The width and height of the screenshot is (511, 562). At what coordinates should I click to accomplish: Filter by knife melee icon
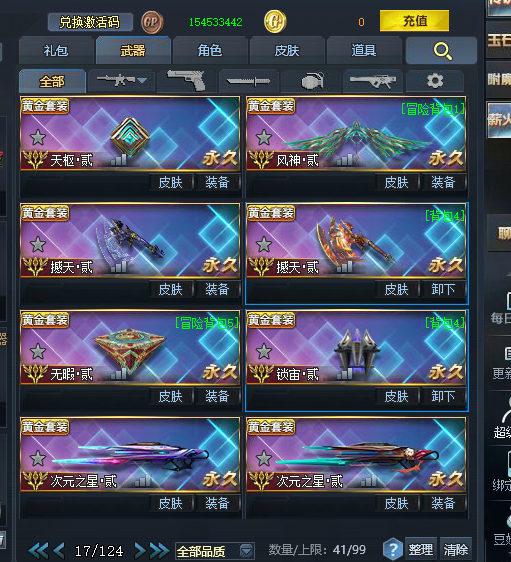click(x=248, y=81)
